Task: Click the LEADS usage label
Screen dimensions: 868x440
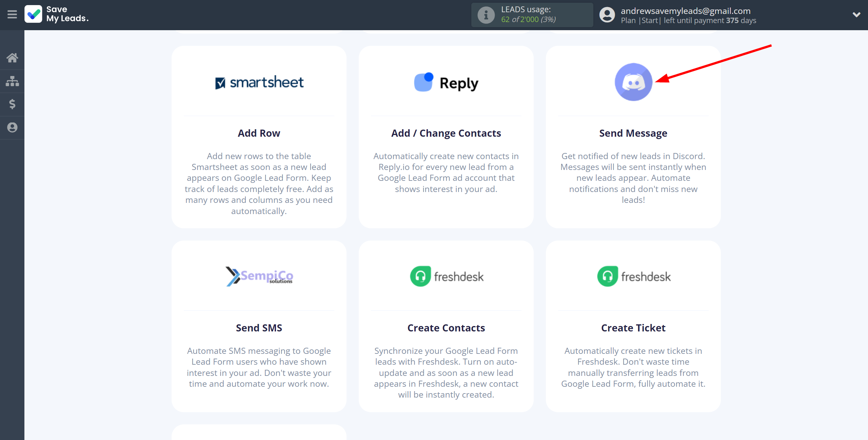Action: point(526,9)
